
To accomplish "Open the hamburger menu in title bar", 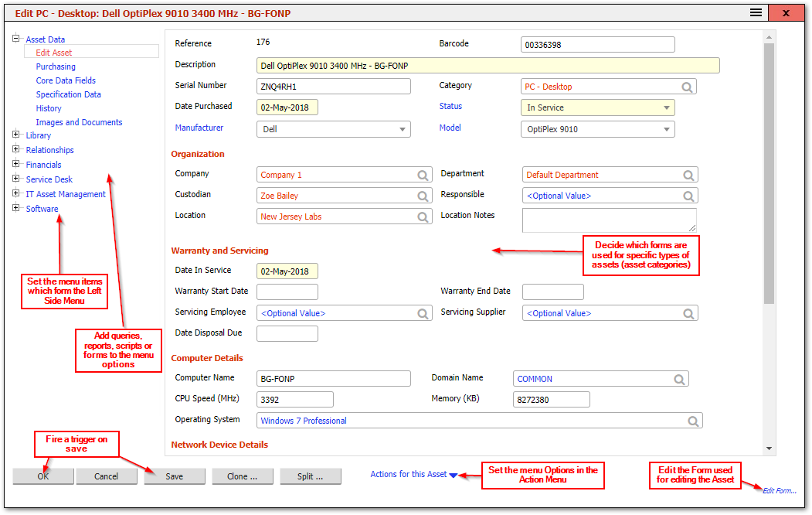I will click(x=756, y=13).
